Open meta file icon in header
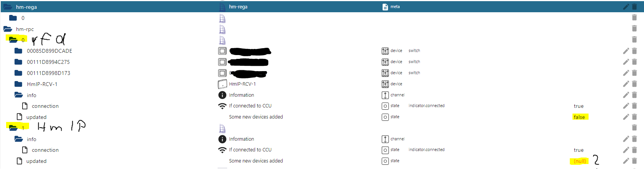 pyautogui.click(x=385, y=7)
